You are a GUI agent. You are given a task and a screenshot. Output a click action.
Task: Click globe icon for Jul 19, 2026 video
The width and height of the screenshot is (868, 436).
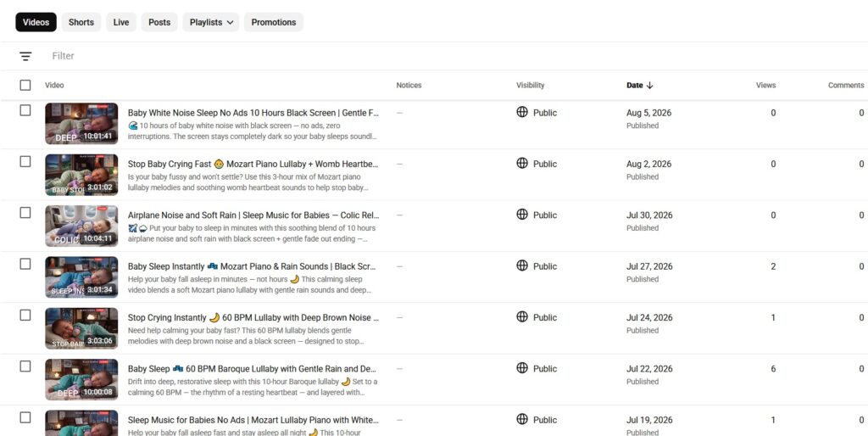[x=522, y=419]
